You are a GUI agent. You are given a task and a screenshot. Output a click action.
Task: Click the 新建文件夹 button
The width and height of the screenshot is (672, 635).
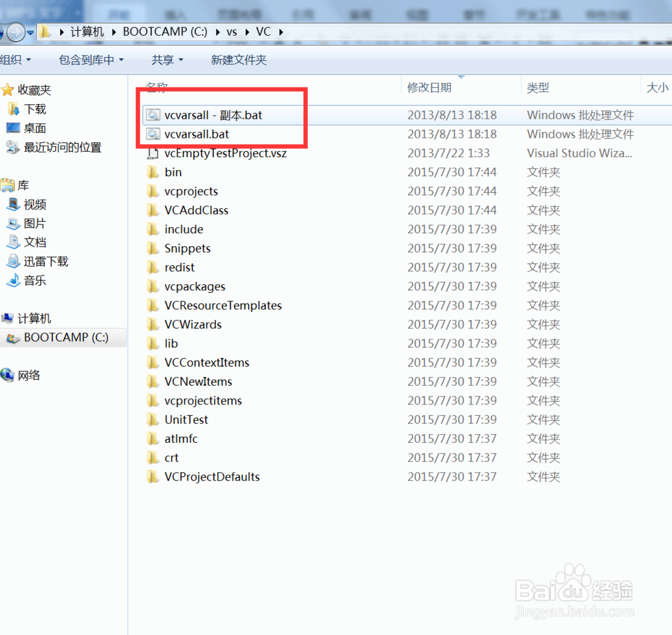point(239,60)
